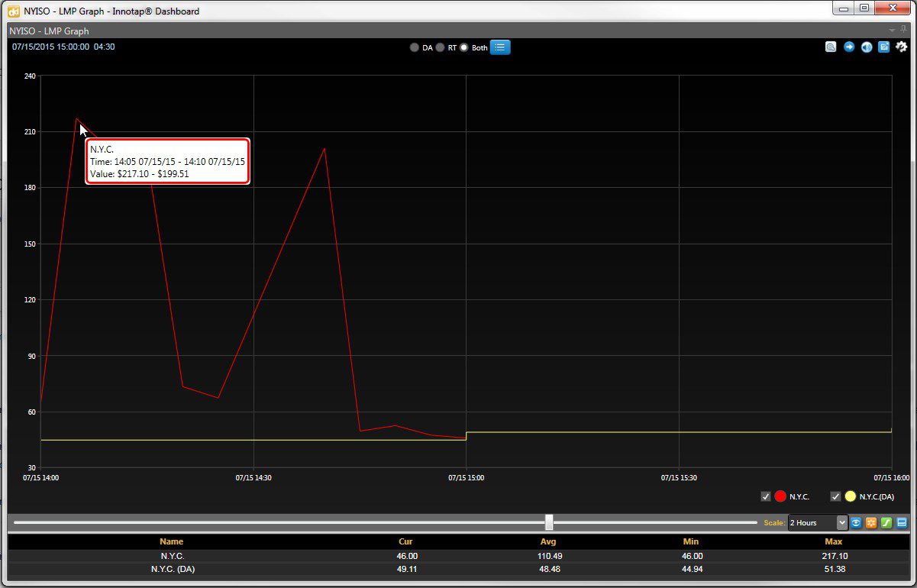This screenshot has width=917, height=588.
Task: Click the blue list view button
Action: (x=500, y=47)
